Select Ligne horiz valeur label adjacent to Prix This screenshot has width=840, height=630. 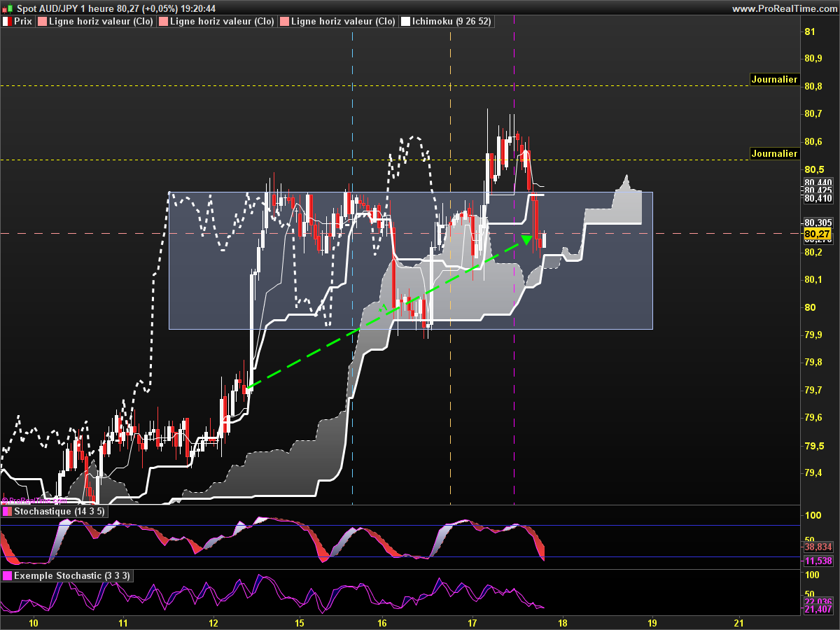(100, 22)
